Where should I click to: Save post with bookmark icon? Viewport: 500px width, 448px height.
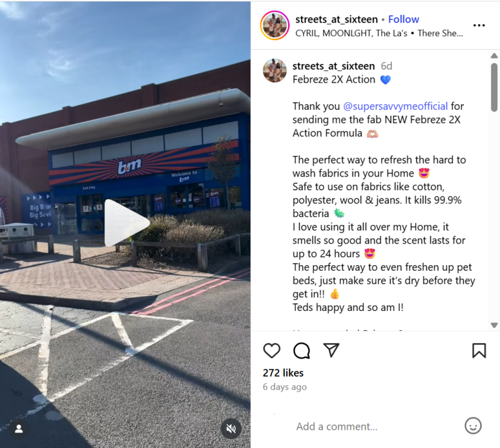tap(479, 350)
